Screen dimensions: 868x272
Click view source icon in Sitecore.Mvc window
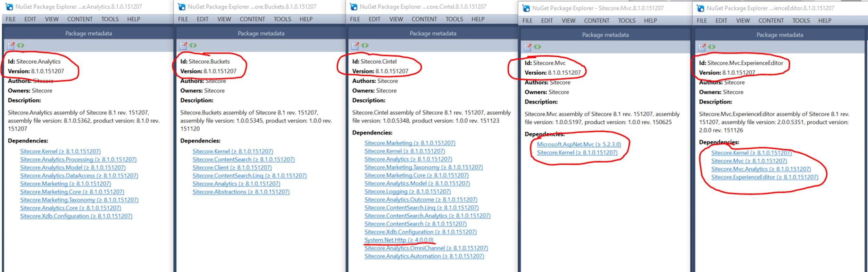point(537,47)
